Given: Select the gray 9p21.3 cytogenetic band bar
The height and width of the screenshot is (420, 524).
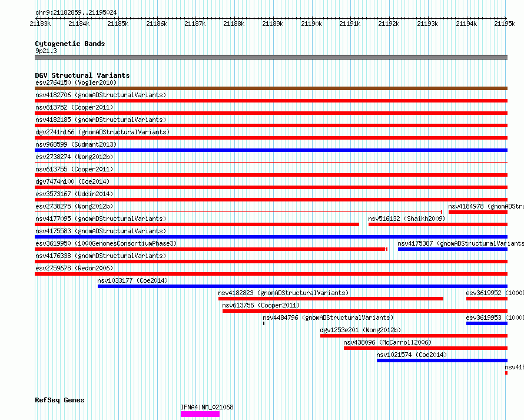Looking at the screenshot, I should tap(271, 57).
